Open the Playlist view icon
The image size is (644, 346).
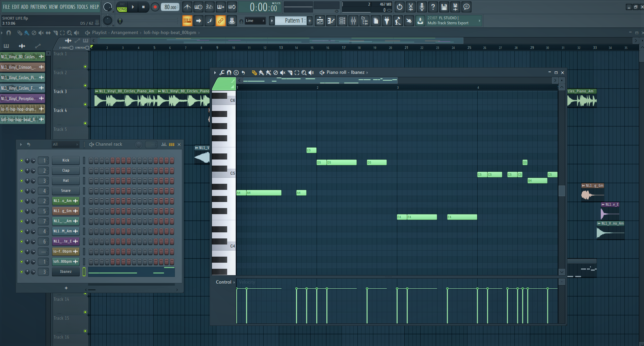click(320, 21)
